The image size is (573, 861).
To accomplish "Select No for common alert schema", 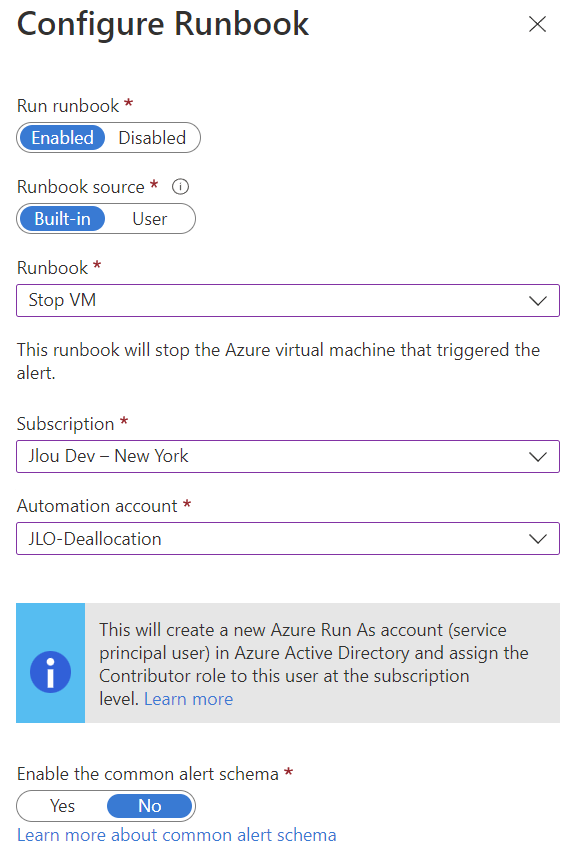I will [x=149, y=806].
